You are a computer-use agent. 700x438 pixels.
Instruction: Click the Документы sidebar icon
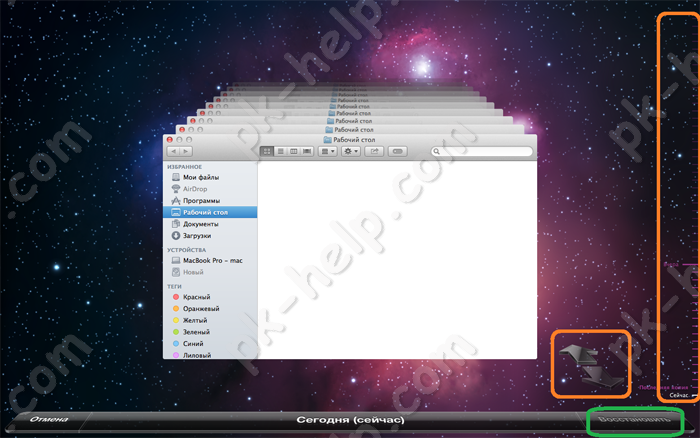[176, 224]
